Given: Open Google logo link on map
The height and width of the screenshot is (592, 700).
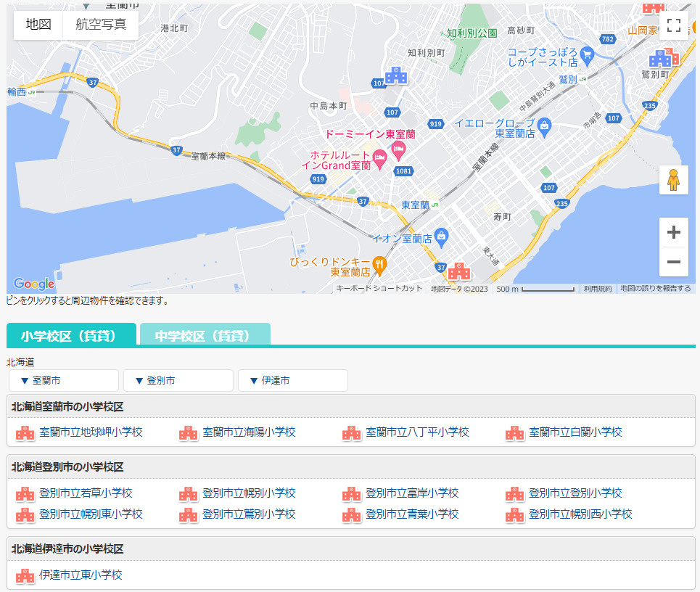Looking at the screenshot, I should coord(34,284).
